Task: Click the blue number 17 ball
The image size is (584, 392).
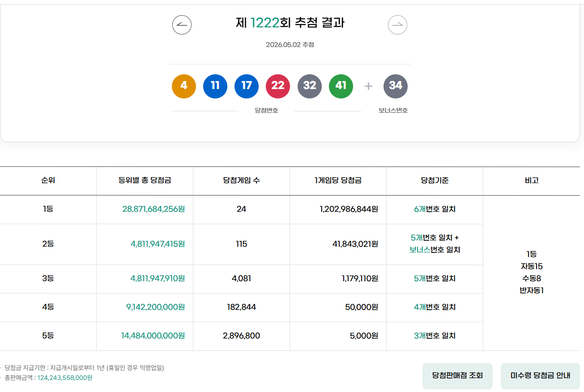Action: pos(247,86)
